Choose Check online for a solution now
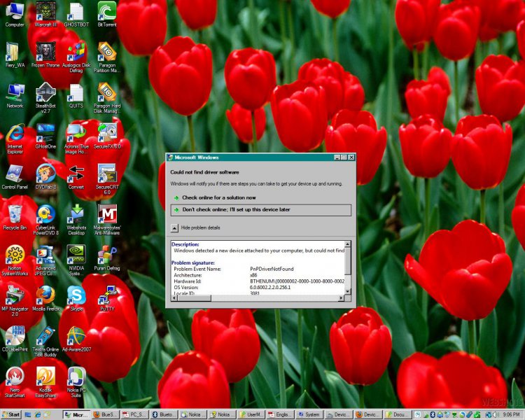525x420 pixels. click(218, 197)
